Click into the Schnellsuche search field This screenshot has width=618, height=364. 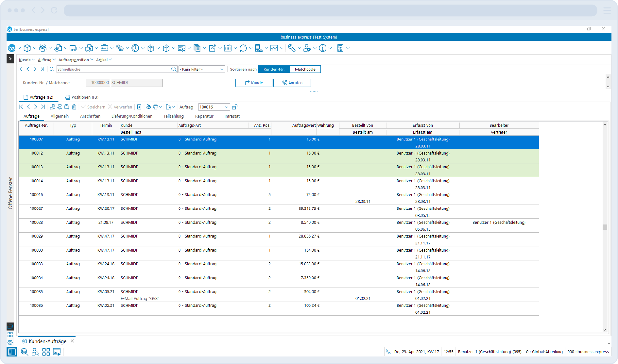[113, 69]
